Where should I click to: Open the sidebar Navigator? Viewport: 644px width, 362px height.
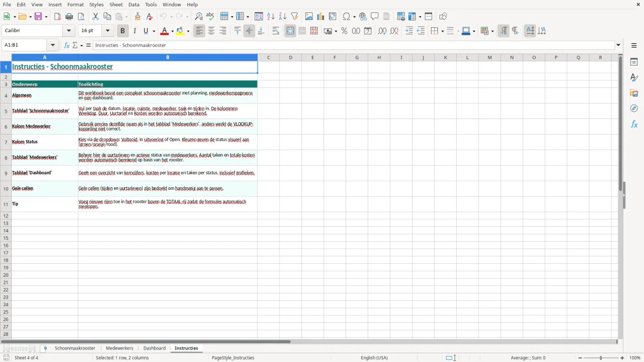pyautogui.click(x=634, y=108)
